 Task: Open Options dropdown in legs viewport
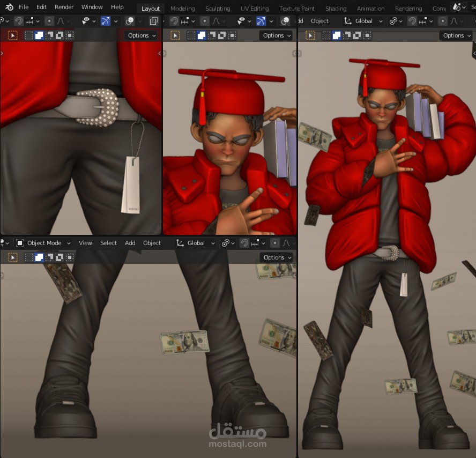(x=277, y=257)
